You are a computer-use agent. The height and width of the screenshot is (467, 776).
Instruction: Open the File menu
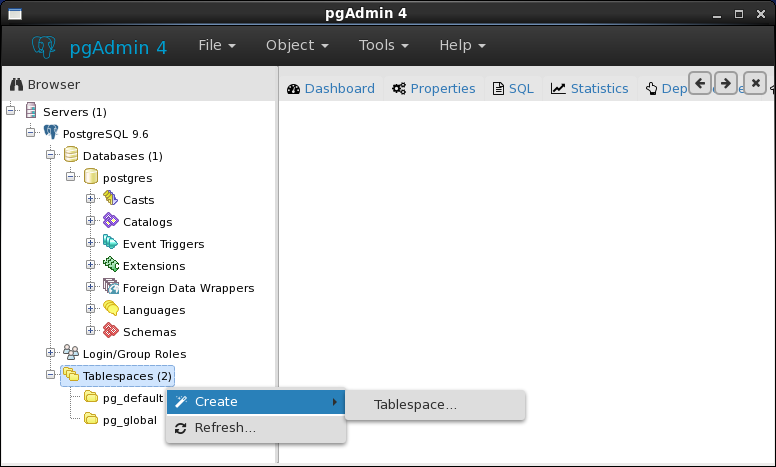coord(217,45)
